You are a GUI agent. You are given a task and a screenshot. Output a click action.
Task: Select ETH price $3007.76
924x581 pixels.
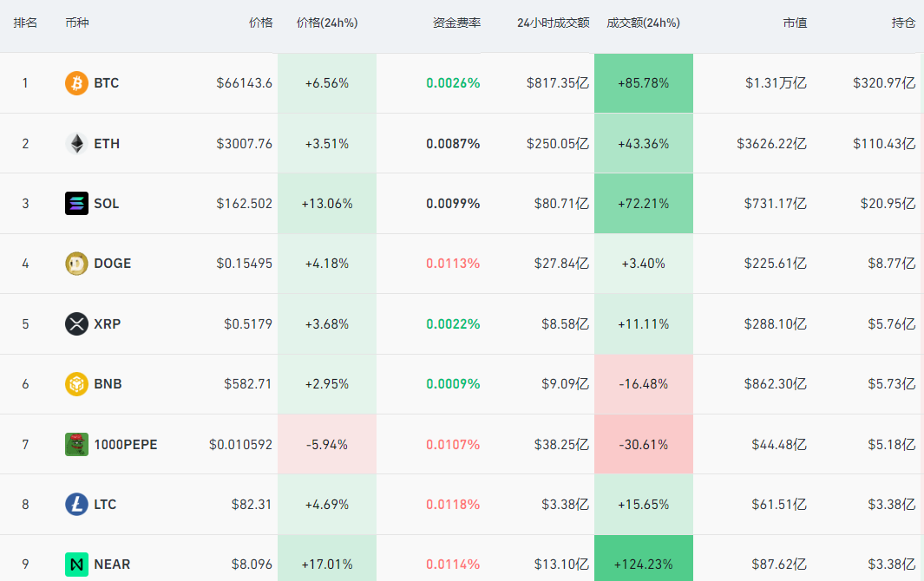(x=244, y=144)
